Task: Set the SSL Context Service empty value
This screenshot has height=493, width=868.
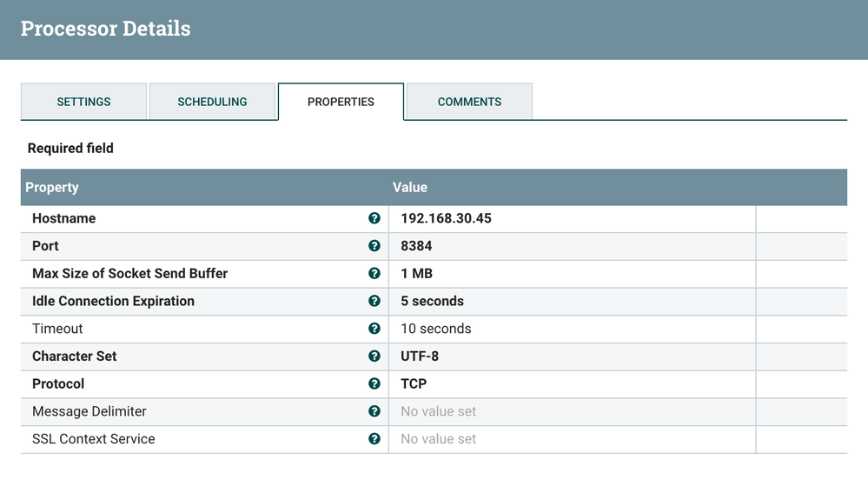Action: pos(438,439)
